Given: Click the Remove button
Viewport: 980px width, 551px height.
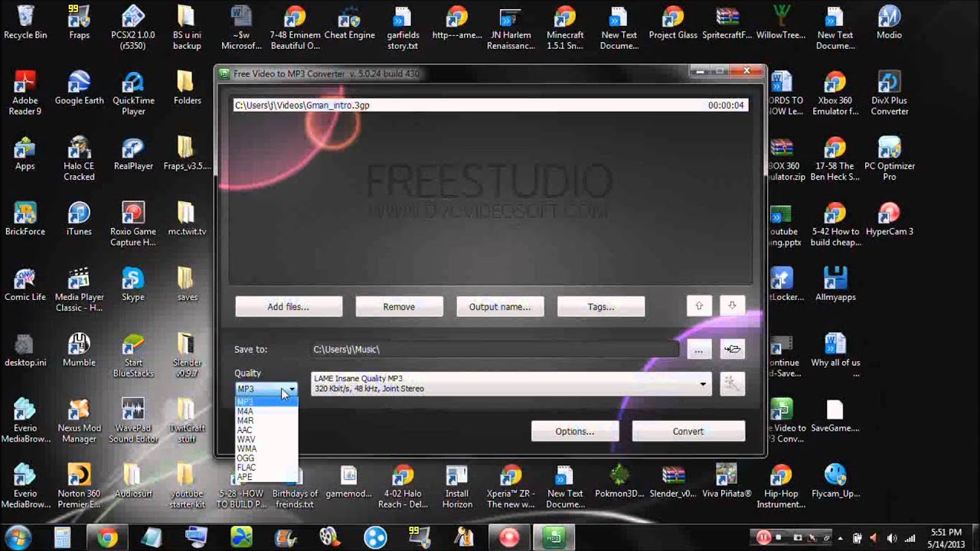Looking at the screenshot, I should 399,307.
